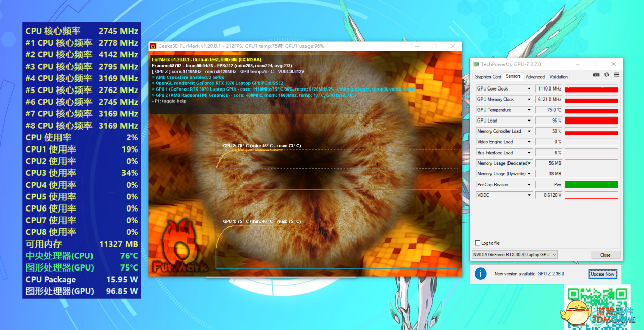
Task: Click the 1110.0 MHz core clock value
Action: click(548, 88)
